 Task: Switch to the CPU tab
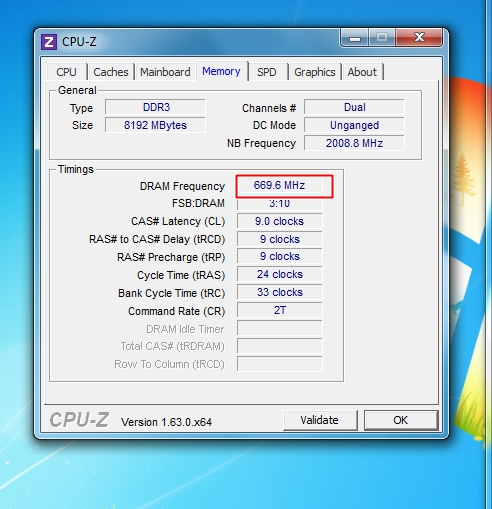point(66,72)
